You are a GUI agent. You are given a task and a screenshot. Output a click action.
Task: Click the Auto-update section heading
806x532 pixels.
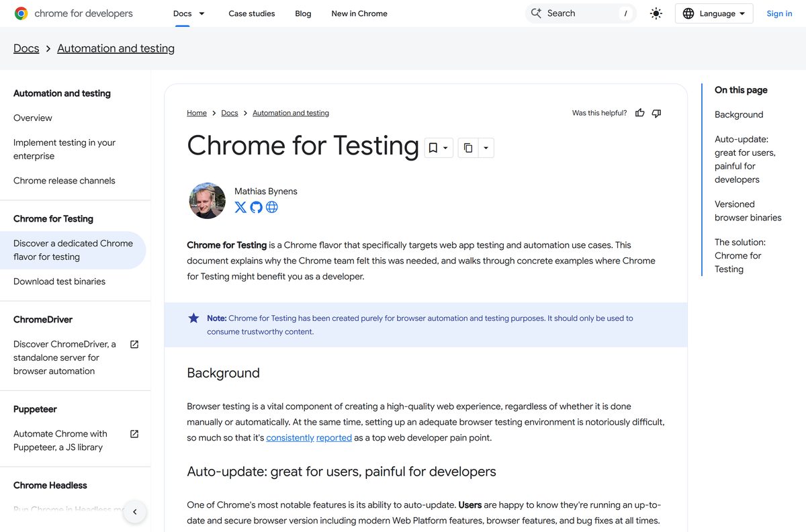(x=341, y=472)
